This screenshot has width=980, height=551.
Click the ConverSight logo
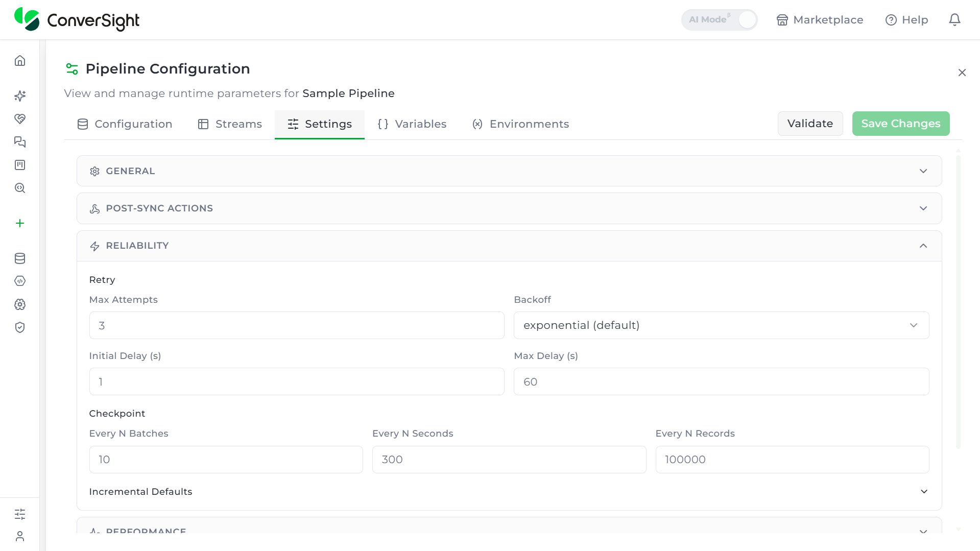77,19
